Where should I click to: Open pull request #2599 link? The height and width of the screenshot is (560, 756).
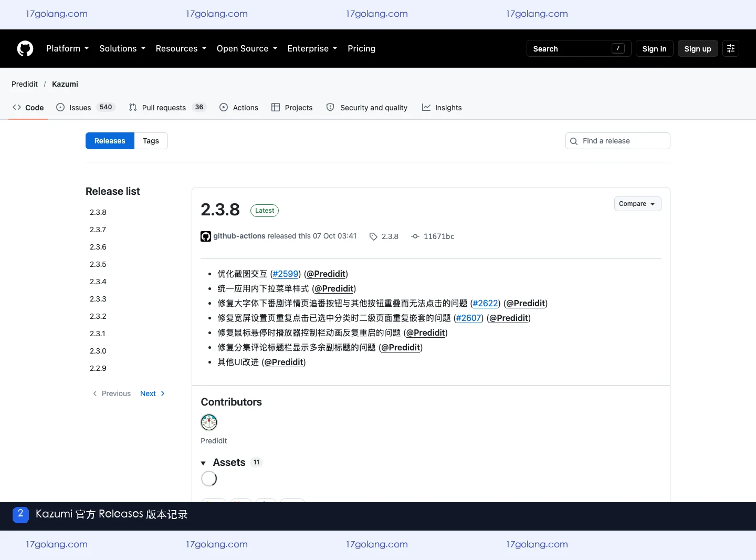point(286,274)
